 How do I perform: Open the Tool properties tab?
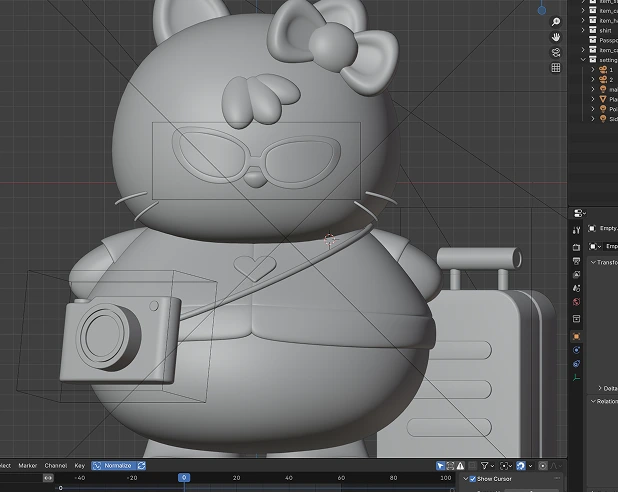tap(577, 230)
